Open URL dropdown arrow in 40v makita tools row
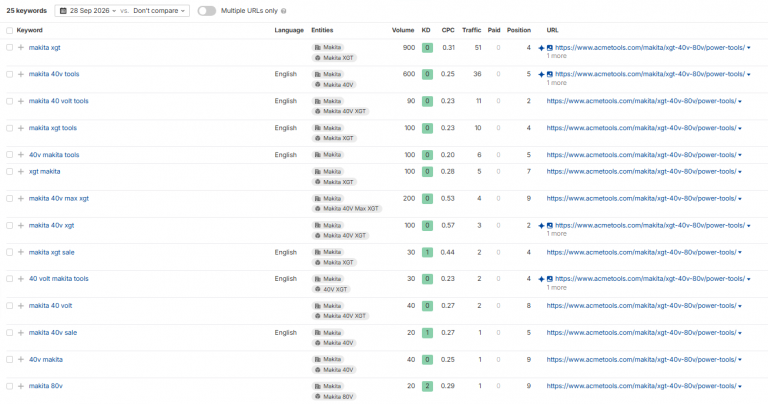Screen dimensions: 768x404 pos(740,155)
